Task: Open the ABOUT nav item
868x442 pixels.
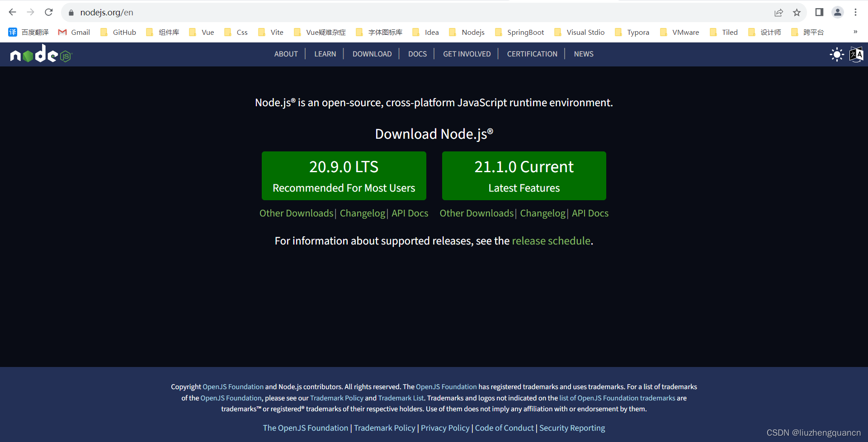Action: (x=286, y=54)
